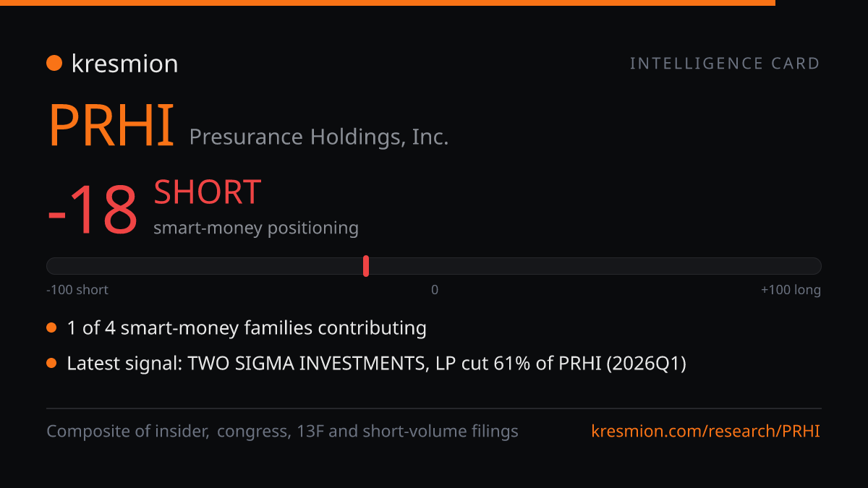Click the right end of positioning track
Image resolution: width=868 pixels, height=488 pixels.
click(x=814, y=266)
